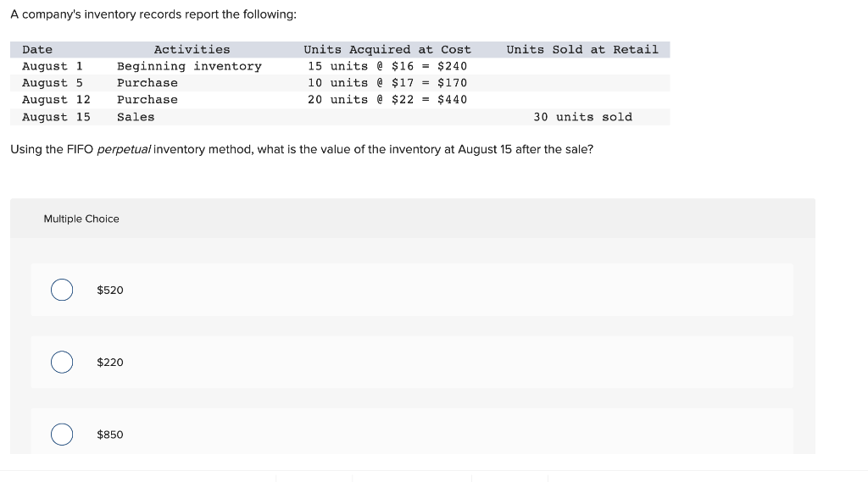The image size is (868, 482).
Task: Select the $520 answer radio button
Action: tap(61, 290)
